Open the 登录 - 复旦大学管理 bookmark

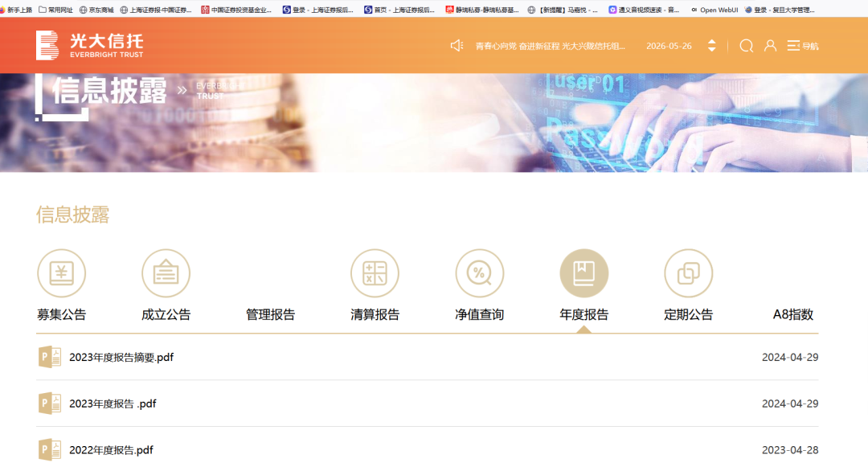click(x=780, y=10)
